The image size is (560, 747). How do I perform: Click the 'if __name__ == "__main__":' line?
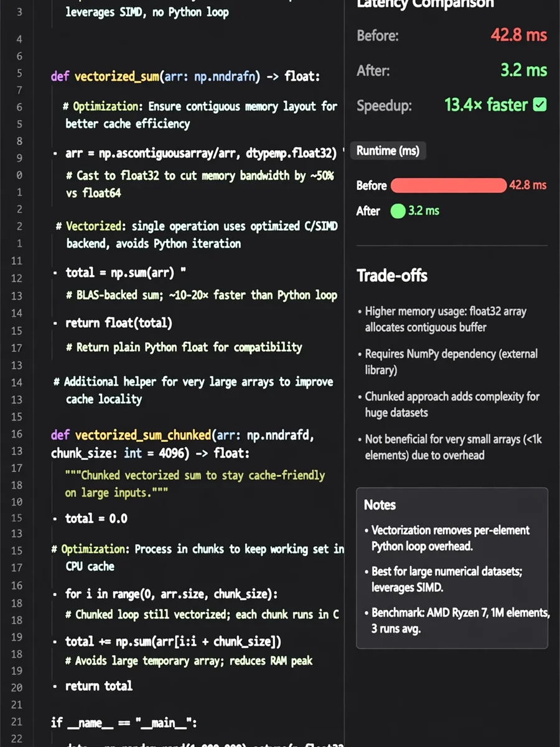(x=124, y=722)
